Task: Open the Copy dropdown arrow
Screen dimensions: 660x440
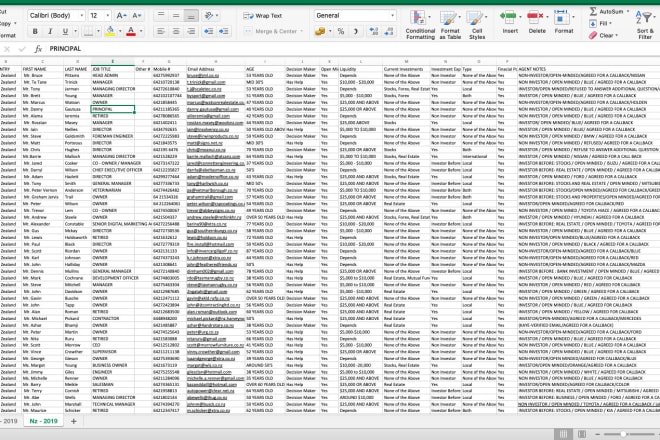Action: (16, 24)
